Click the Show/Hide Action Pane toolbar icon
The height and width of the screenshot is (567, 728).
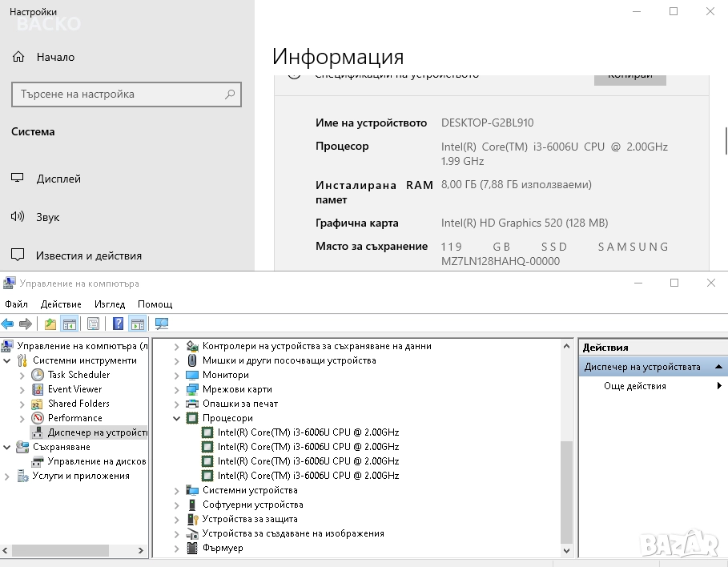pyautogui.click(x=137, y=324)
